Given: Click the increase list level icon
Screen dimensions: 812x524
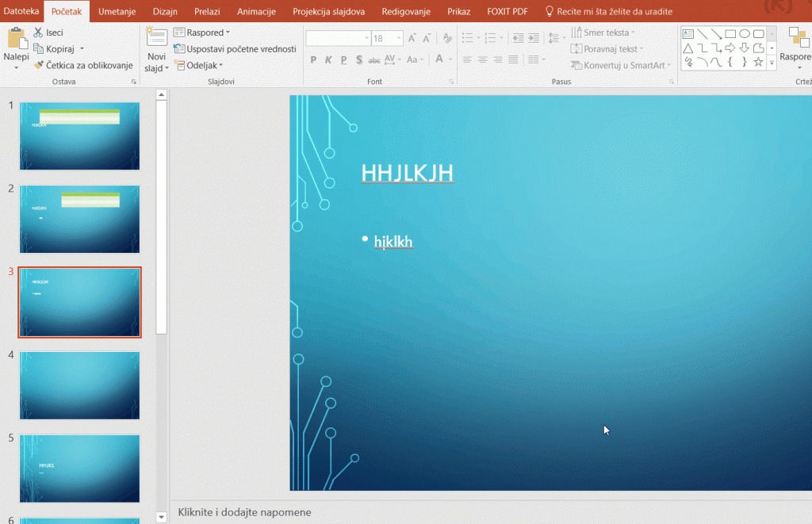Looking at the screenshot, I should pyautogui.click(x=533, y=38).
